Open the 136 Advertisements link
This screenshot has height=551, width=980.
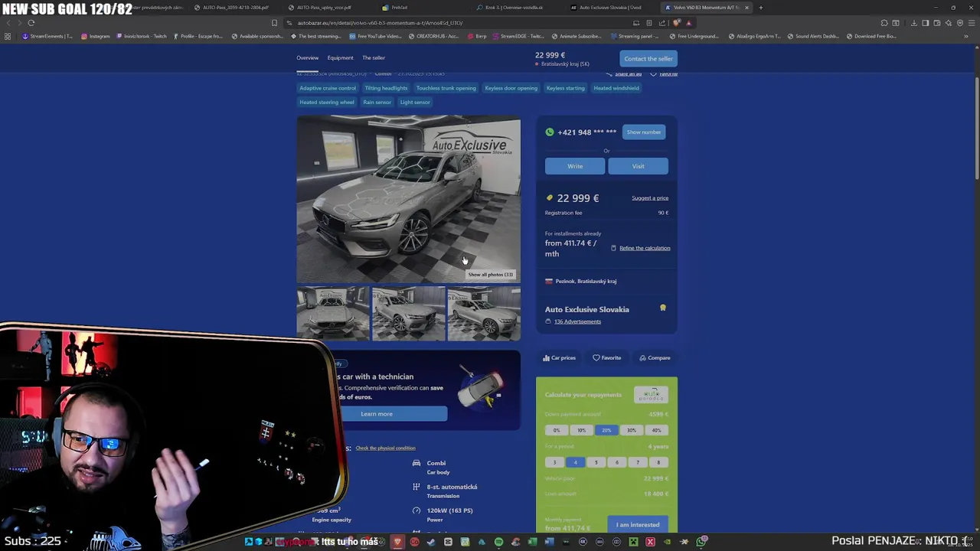coord(577,321)
